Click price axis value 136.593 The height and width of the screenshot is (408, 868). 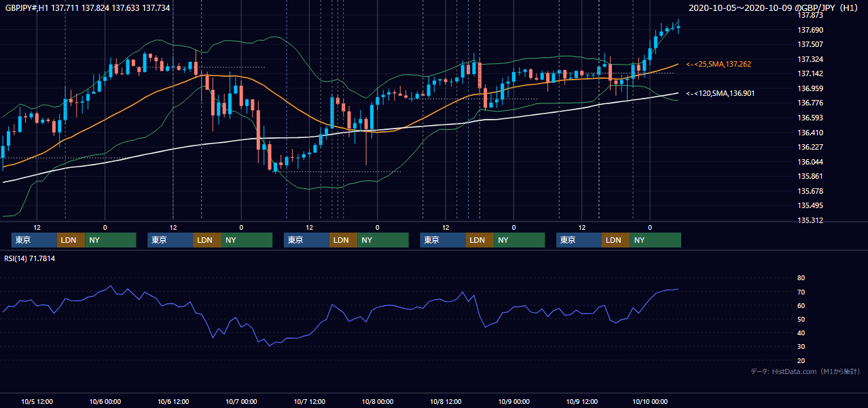coord(810,118)
